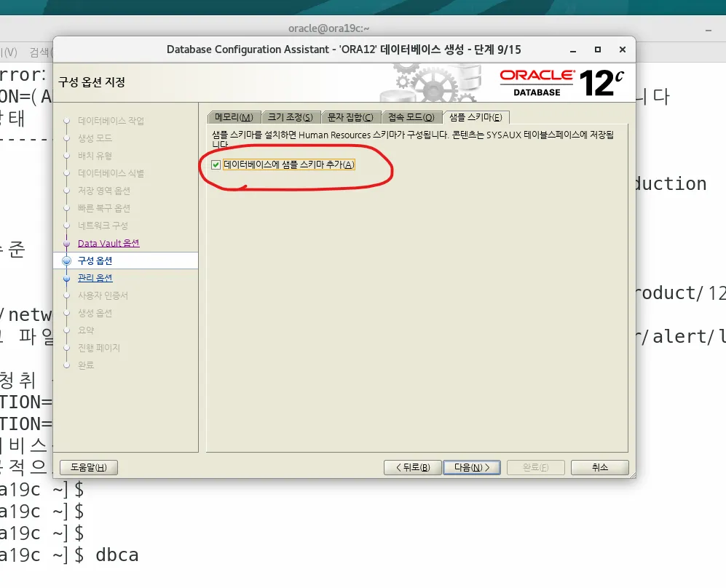This screenshot has height=588, width=726.
Task: Click the 빠른 복구 옵션 step
Action: [104, 208]
